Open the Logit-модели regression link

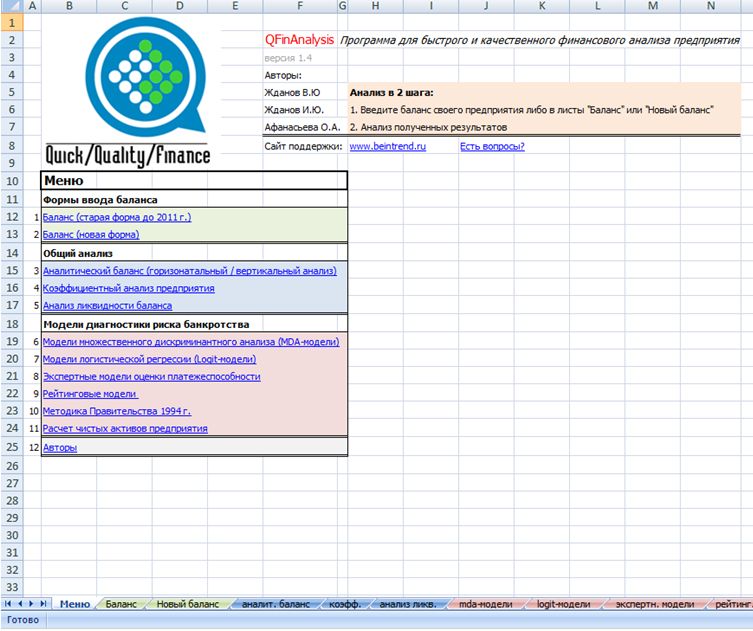[149, 359]
